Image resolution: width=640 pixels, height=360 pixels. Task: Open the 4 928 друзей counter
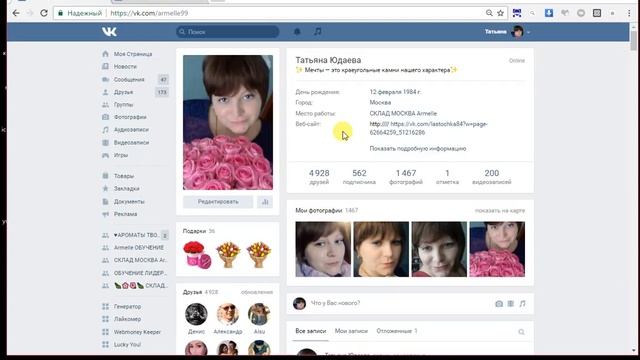[x=319, y=177]
